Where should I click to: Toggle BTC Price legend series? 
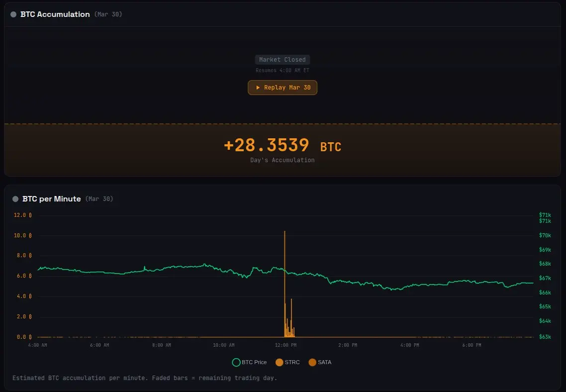tap(250, 363)
